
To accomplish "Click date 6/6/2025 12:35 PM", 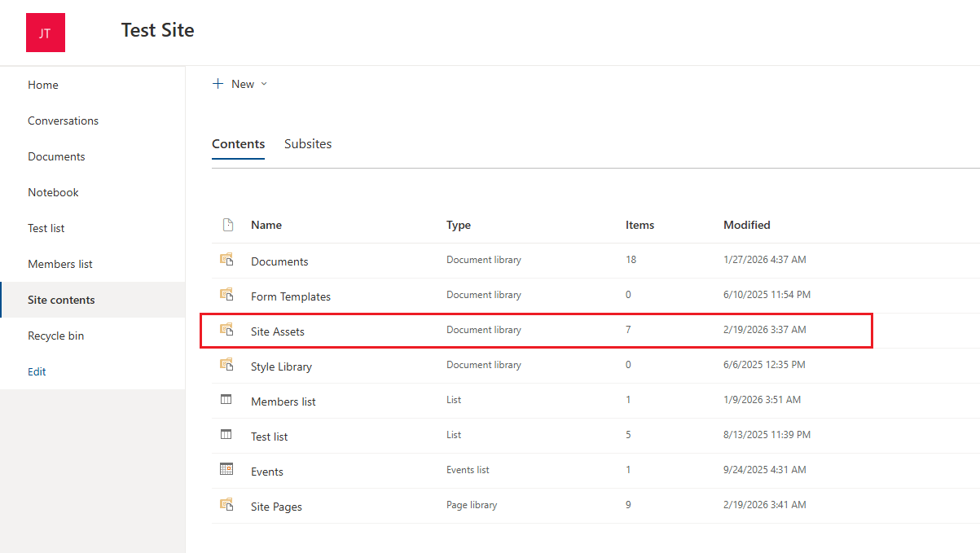I will [764, 365].
